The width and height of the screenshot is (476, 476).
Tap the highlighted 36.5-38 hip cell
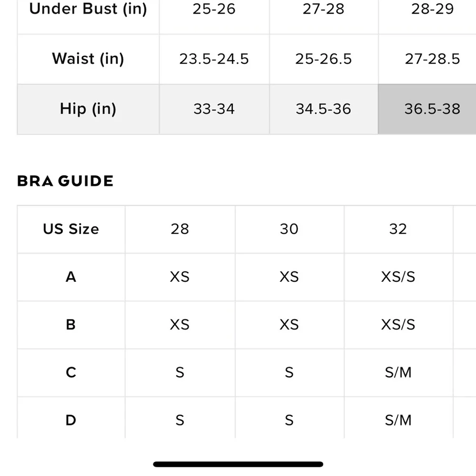[432, 109]
